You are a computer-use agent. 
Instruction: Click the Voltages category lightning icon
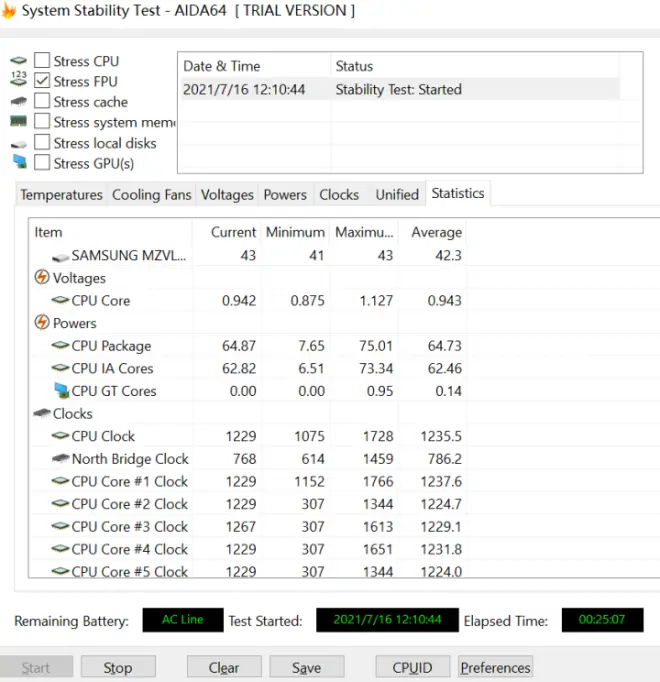pyautogui.click(x=42, y=278)
